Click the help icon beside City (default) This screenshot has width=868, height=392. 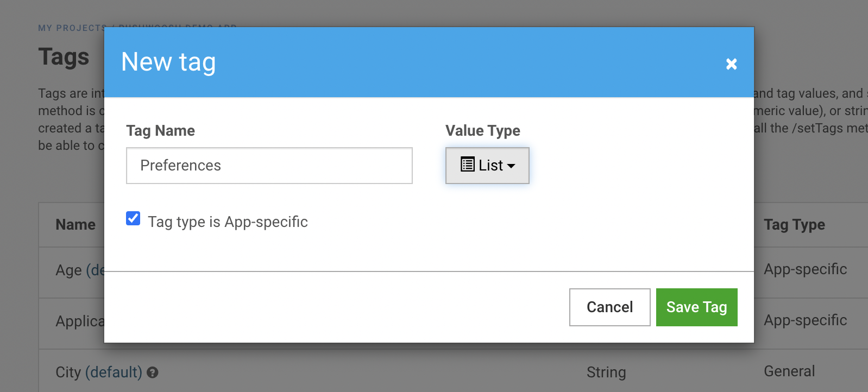[x=153, y=372]
